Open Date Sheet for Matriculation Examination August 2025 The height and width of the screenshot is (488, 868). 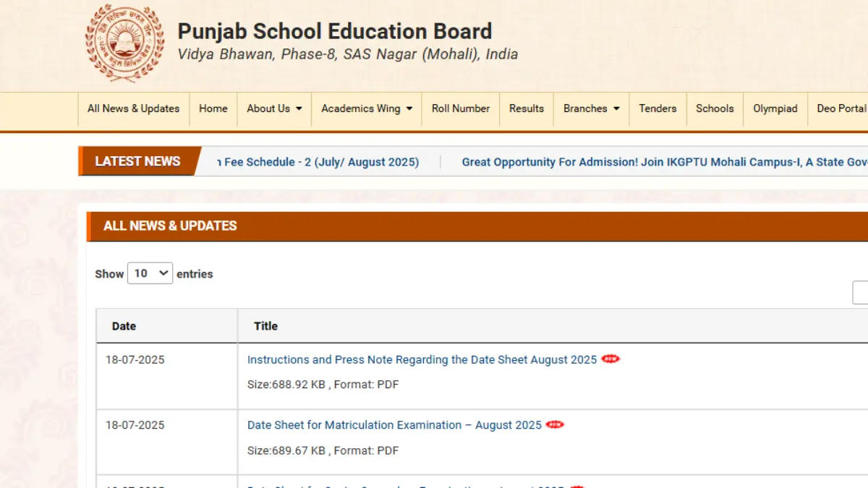[394, 425]
